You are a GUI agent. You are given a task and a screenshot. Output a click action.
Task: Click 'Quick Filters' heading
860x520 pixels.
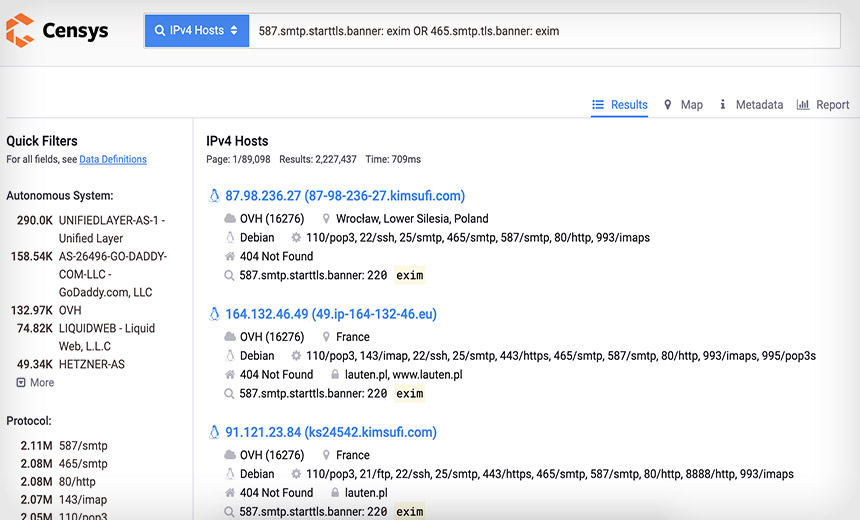click(x=42, y=142)
